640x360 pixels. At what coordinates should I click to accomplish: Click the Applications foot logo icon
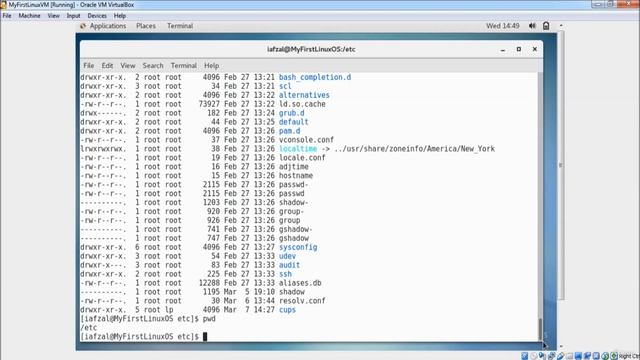[83, 26]
